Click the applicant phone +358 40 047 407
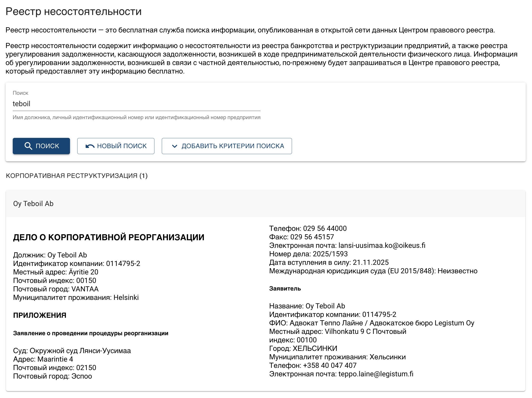The image size is (532, 398). (x=329, y=365)
